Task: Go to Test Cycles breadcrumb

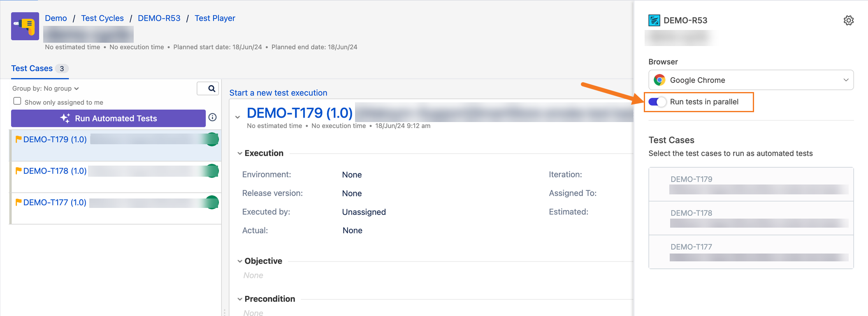Action: point(102,18)
